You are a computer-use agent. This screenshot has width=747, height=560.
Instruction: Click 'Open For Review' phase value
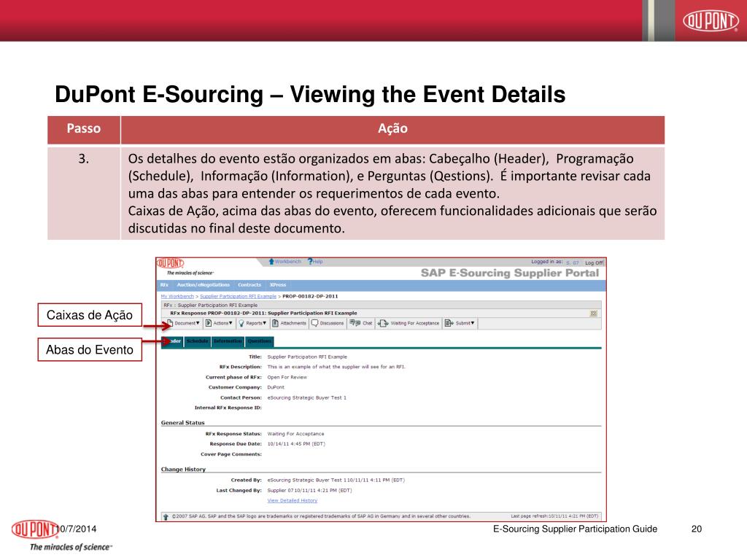[x=287, y=377]
